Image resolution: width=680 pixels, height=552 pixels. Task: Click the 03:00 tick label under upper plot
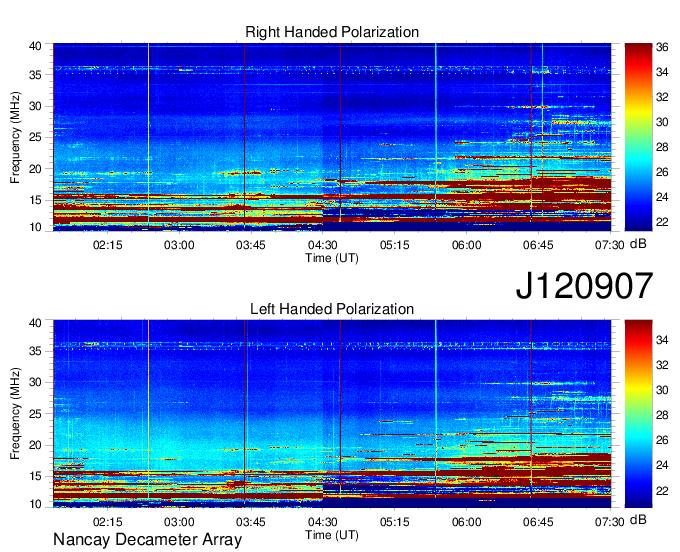click(179, 245)
